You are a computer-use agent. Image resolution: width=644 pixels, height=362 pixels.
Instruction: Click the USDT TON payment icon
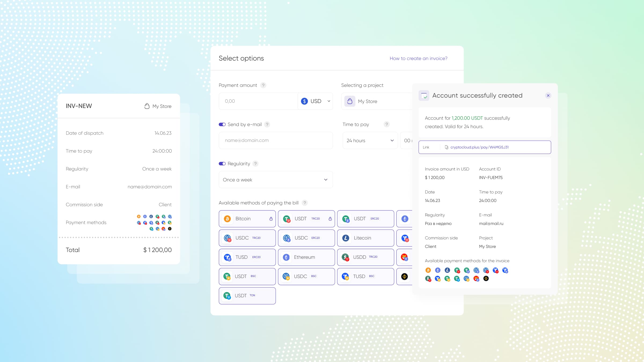(227, 296)
